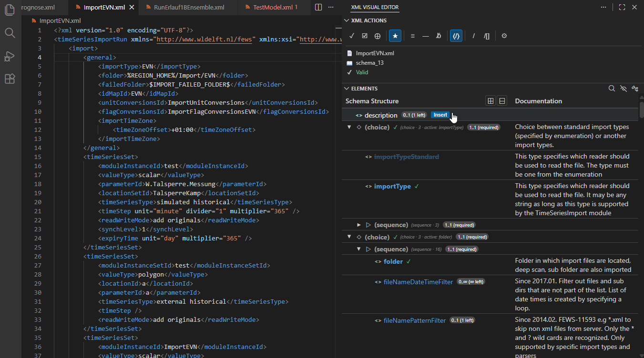This screenshot has height=358, width=644.
Task: Select the ImportEVN.xml editor tab
Action: pyautogui.click(x=104, y=7)
